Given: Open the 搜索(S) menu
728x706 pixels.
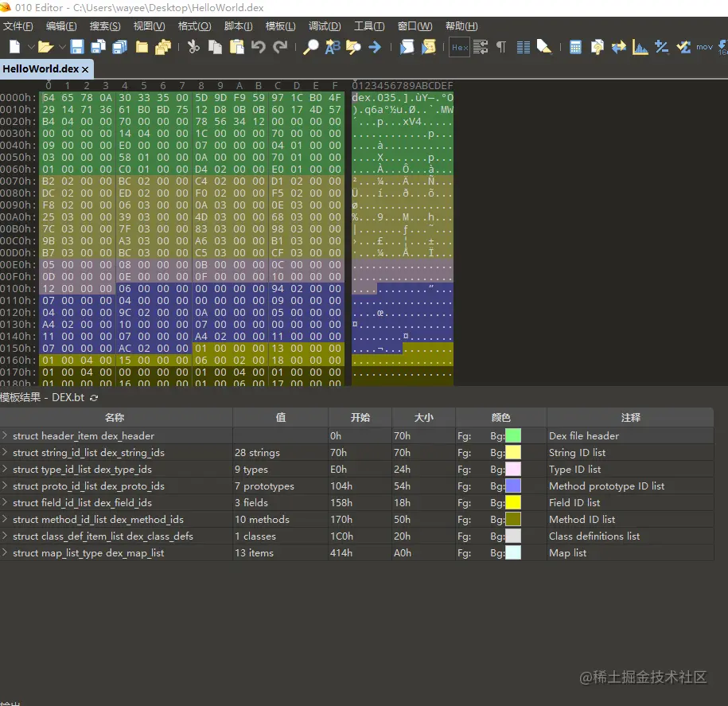Looking at the screenshot, I should 105,26.
